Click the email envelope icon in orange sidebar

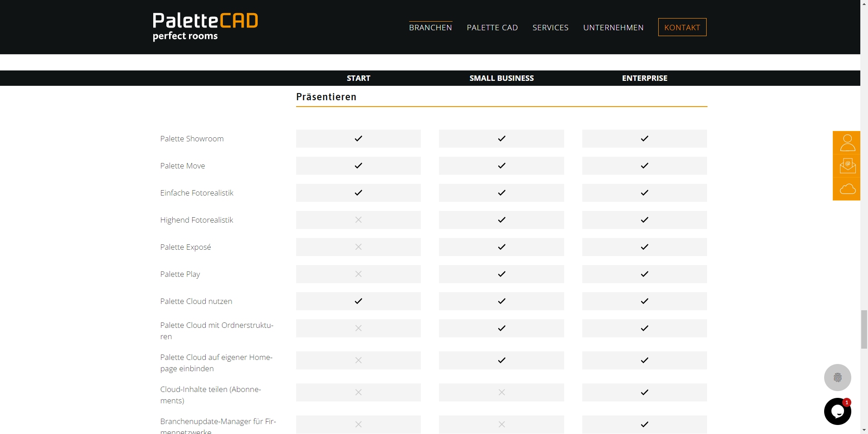pos(847,166)
